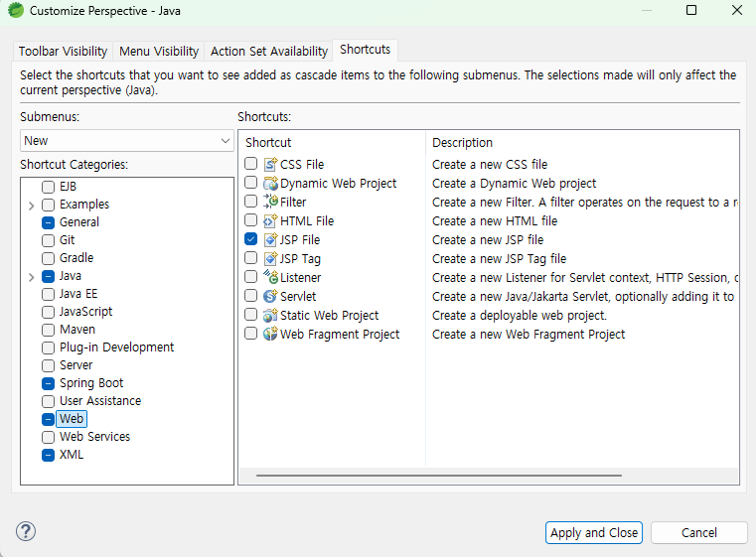The height and width of the screenshot is (557, 756).
Task: Click the Description column header
Action: pos(582,143)
